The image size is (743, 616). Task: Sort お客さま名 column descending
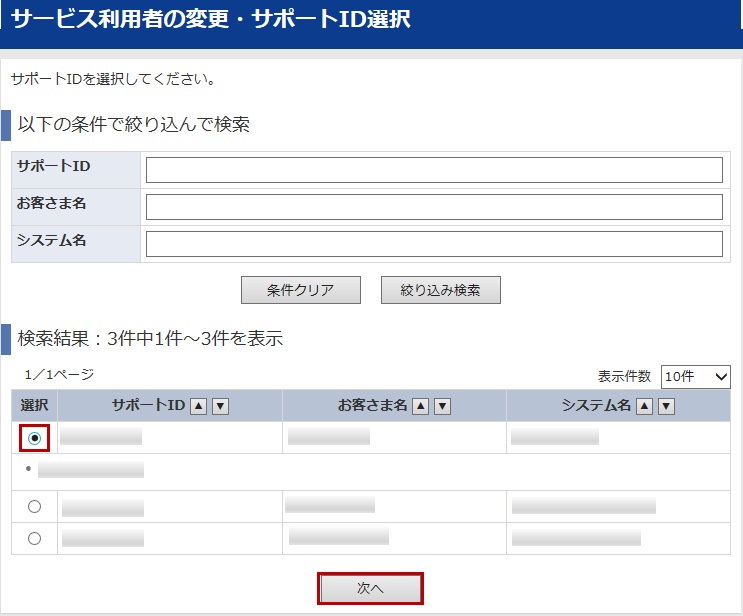click(443, 406)
